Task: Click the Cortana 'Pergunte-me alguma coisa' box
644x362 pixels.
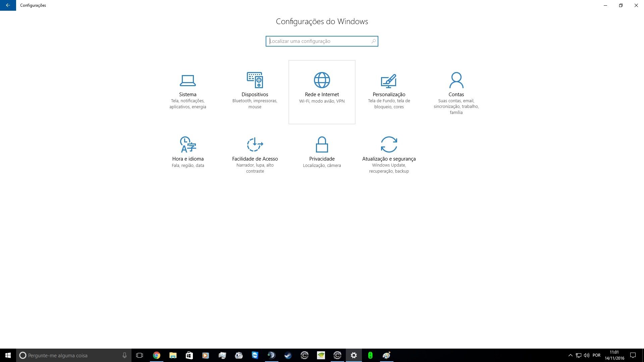Action: (74, 355)
